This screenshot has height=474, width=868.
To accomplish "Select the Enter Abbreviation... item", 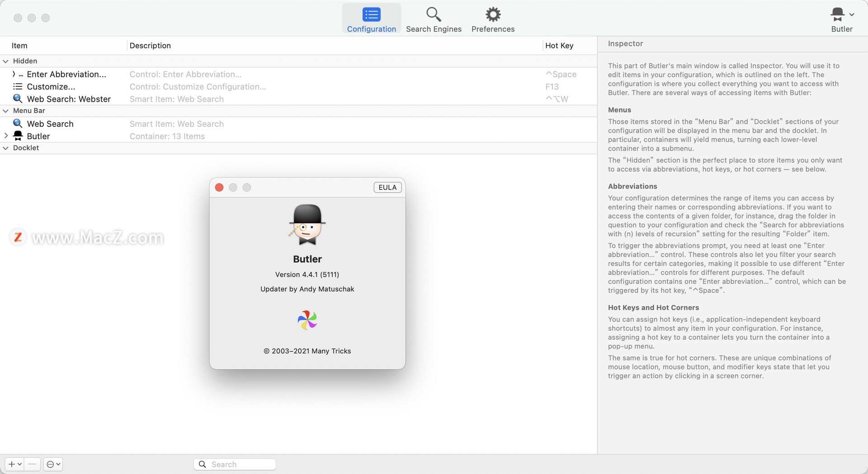I will pyautogui.click(x=66, y=74).
